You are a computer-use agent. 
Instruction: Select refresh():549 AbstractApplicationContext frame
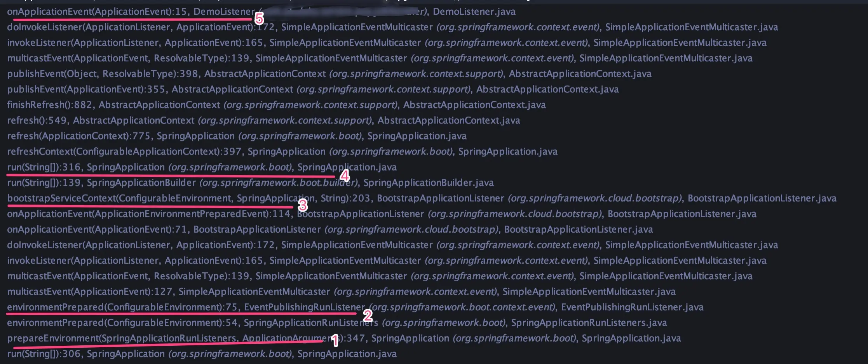(263, 120)
